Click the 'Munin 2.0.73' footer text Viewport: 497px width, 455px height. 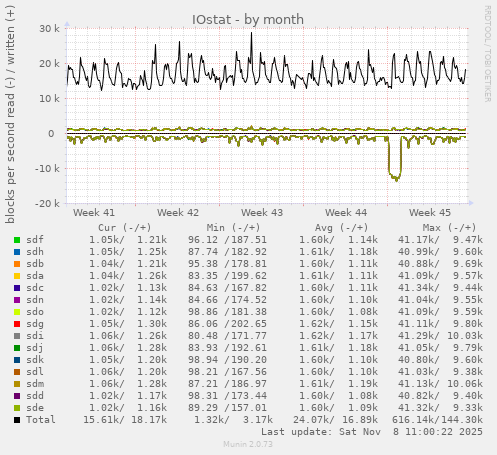[248, 444]
